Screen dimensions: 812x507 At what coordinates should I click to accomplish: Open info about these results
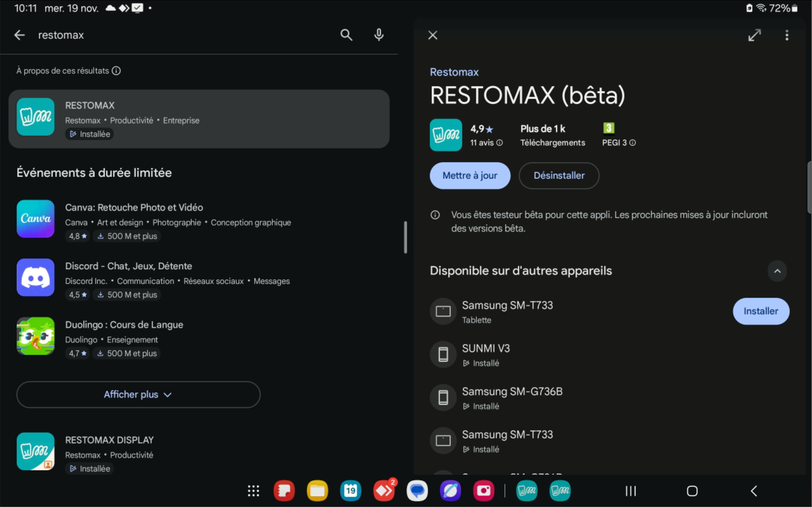pos(116,71)
